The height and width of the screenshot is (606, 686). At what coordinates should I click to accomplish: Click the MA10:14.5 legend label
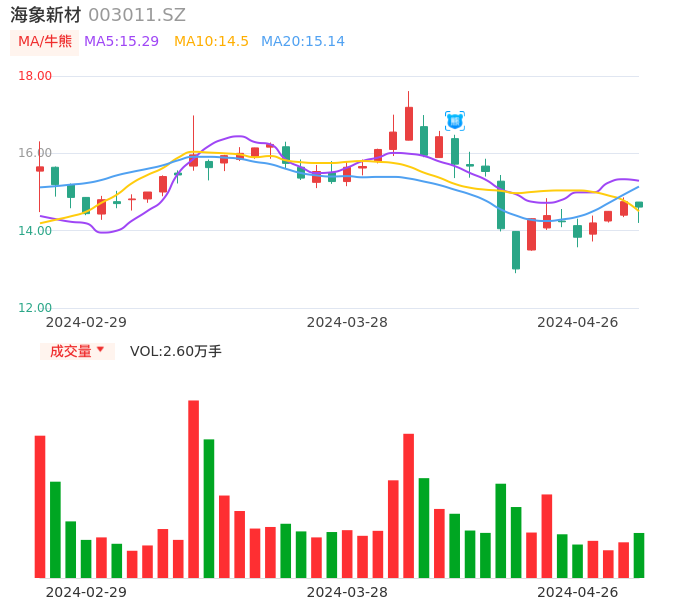[x=211, y=42]
